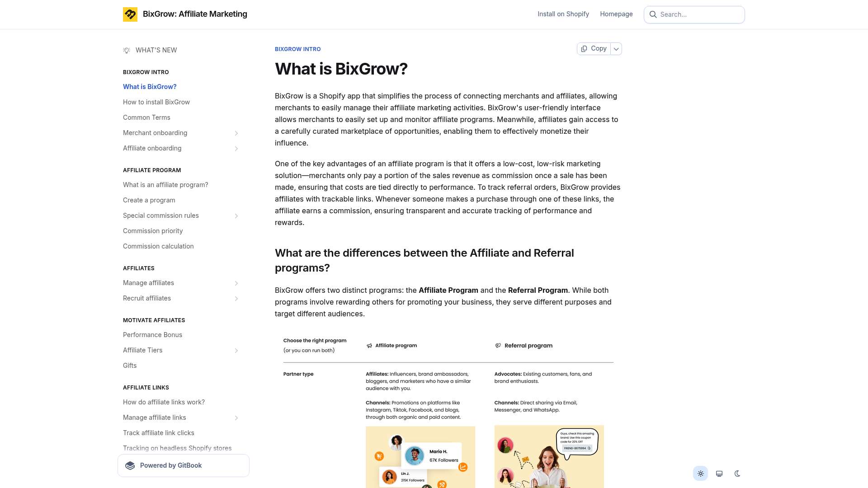868x488 pixels.
Task: Click BIXGROW INTRO breadcrumb above title
Action: pyautogui.click(x=297, y=49)
